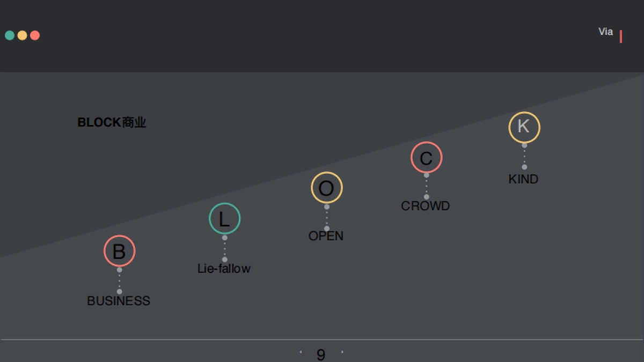Image resolution: width=644 pixels, height=362 pixels.
Task: Click the yellow K circle icon
Action: [524, 127]
